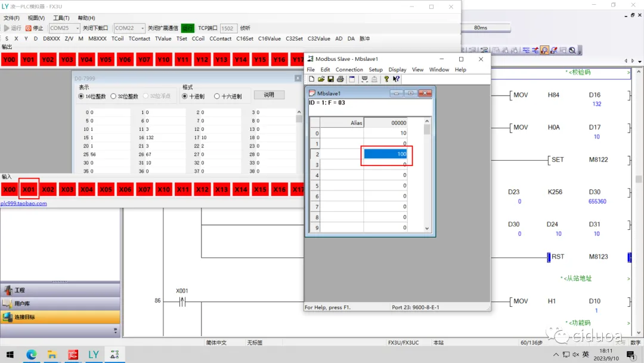Open the Setup menu in Modbus Slave

(x=376, y=69)
